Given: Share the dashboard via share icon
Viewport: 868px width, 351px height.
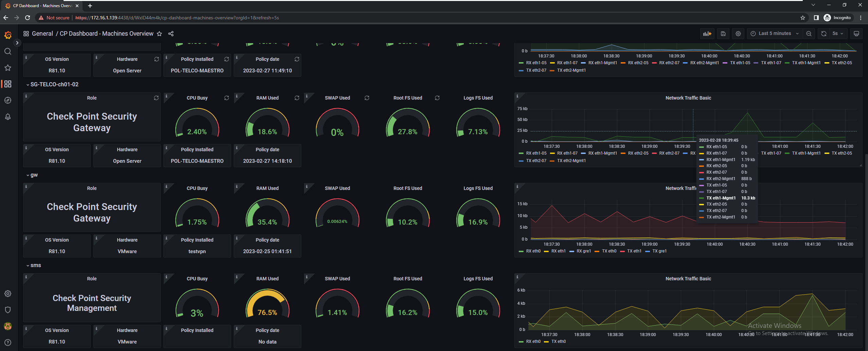Looking at the screenshot, I should [x=171, y=34].
